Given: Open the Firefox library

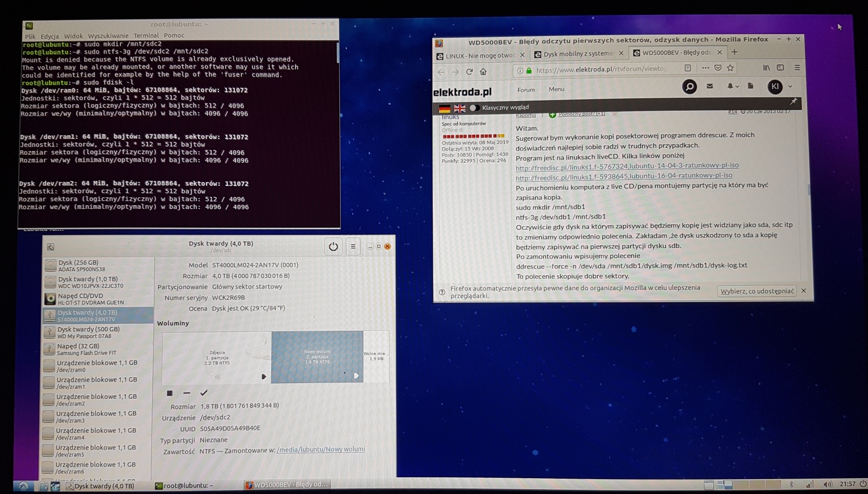Looking at the screenshot, I should pos(767,68).
